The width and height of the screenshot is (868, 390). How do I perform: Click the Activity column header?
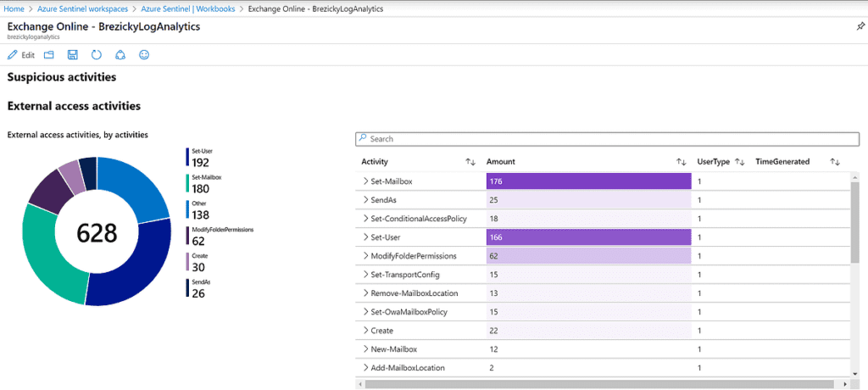375,162
